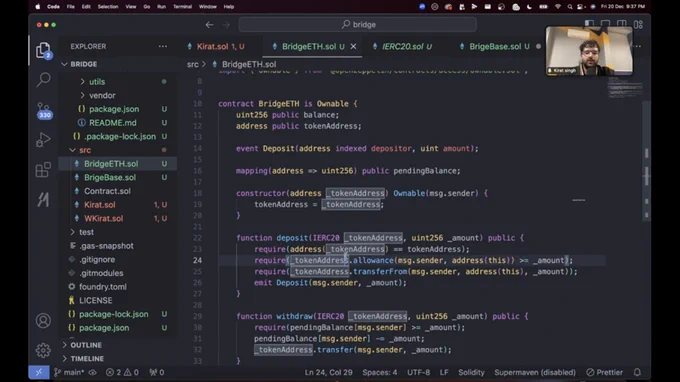
Task: Open the Explorer view in activity bar
Action: (x=43, y=51)
